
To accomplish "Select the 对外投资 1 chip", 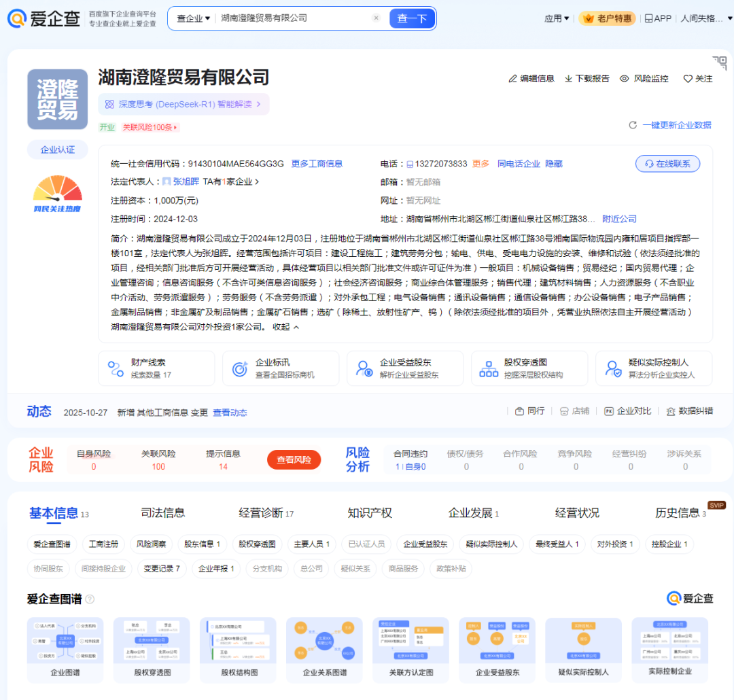I will click(615, 544).
